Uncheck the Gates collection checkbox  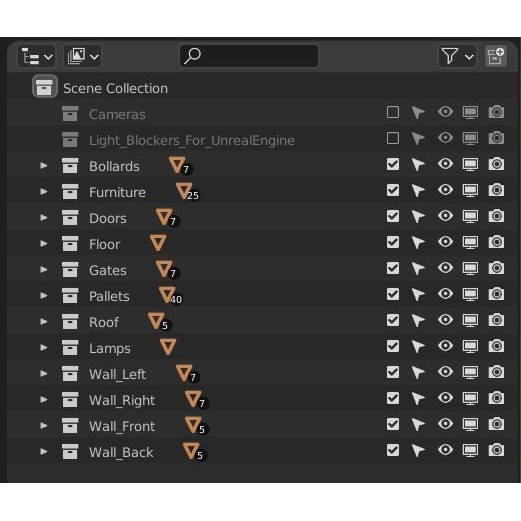393,268
